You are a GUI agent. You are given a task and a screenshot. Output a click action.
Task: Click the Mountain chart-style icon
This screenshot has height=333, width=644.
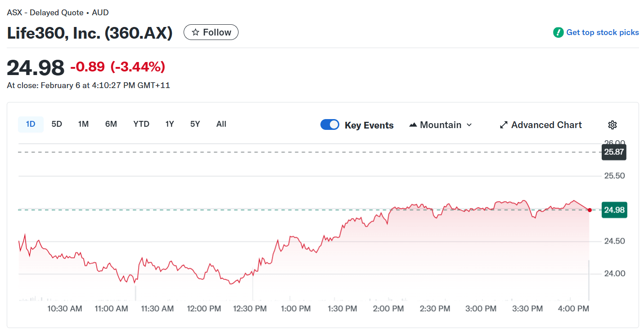click(x=413, y=124)
